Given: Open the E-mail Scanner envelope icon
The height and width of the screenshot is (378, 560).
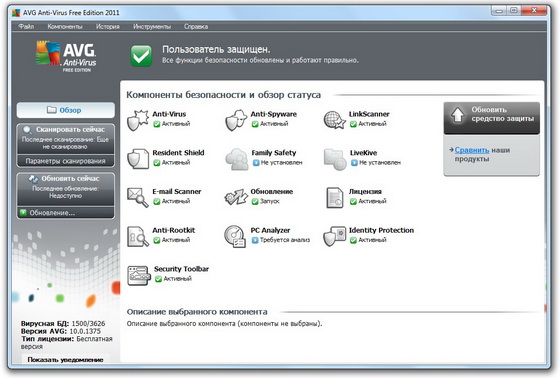Looking at the screenshot, I should [138, 198].
